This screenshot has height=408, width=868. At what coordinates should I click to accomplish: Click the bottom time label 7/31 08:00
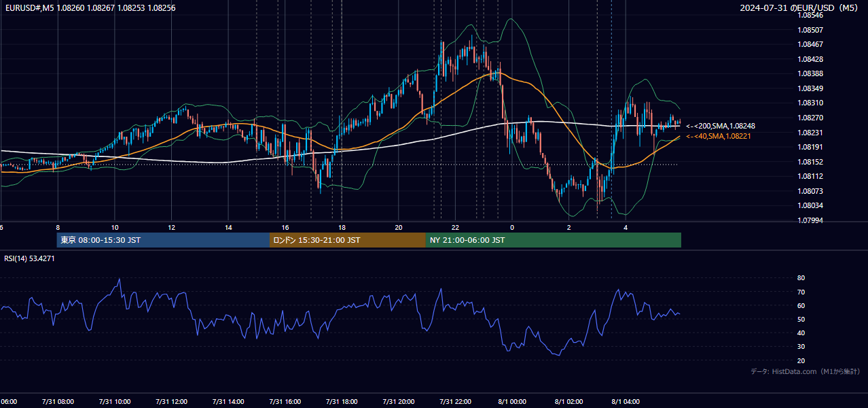[58, 402]
